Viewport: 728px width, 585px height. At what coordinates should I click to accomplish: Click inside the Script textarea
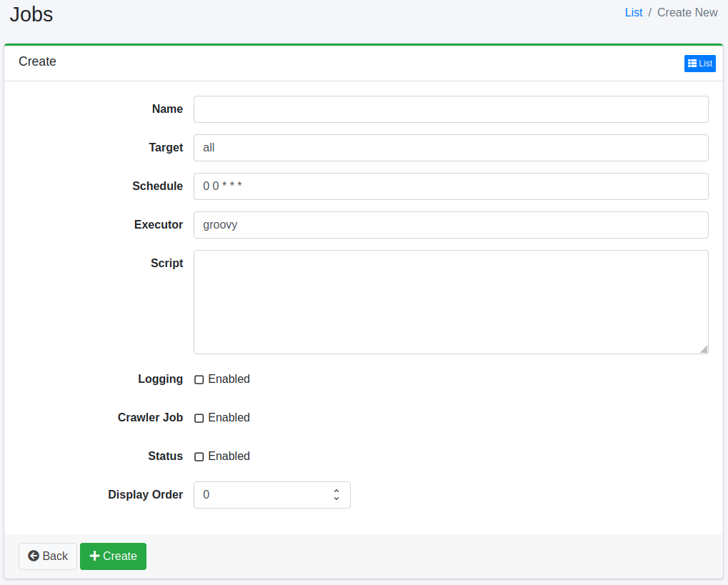(450, 301)
